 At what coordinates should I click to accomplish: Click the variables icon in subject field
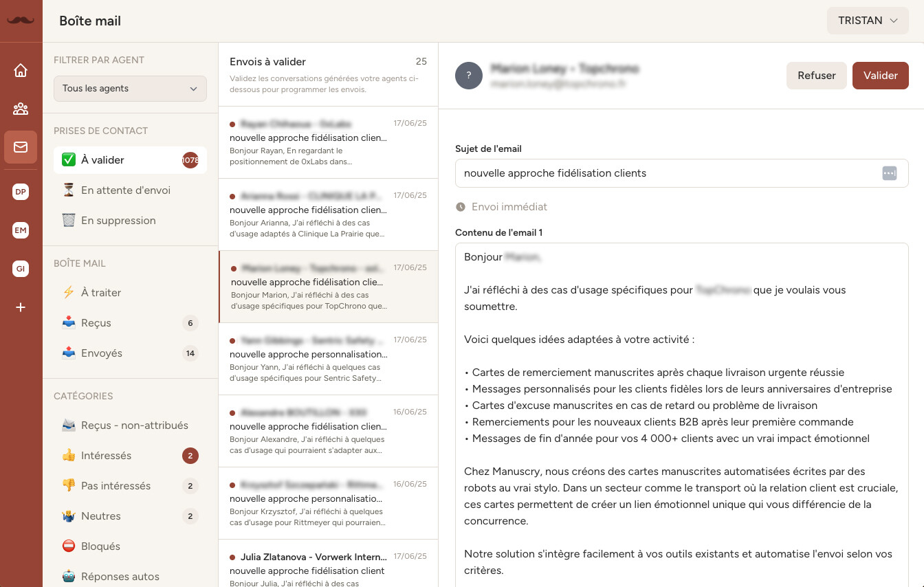tap(889, 173)
